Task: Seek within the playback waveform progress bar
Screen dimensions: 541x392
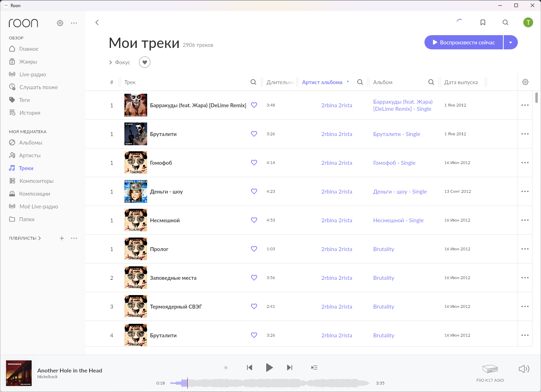Action: click(x=270, y=383)
